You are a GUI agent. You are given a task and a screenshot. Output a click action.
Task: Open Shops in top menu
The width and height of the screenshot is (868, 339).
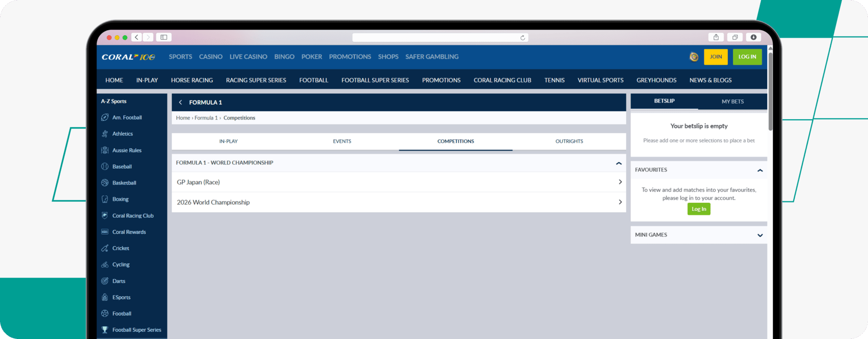388,56
